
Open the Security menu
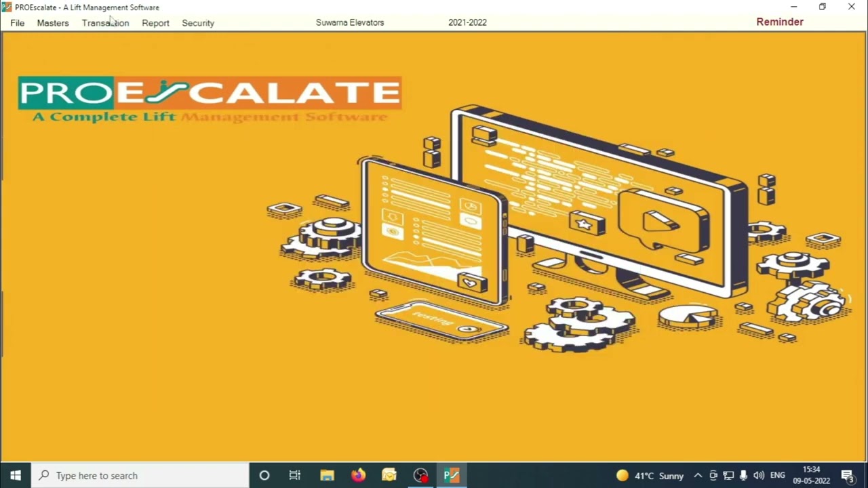click(198, 23)
